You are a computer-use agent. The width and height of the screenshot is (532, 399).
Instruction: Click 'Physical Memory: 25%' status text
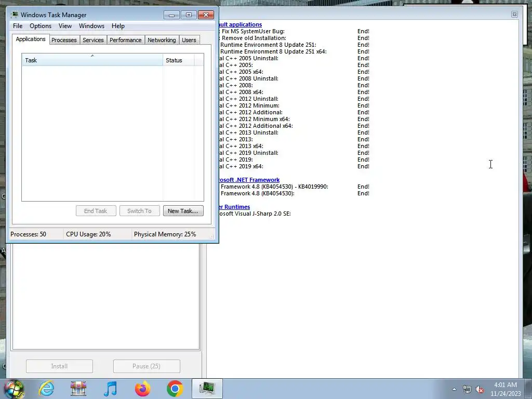coord(165,234)
